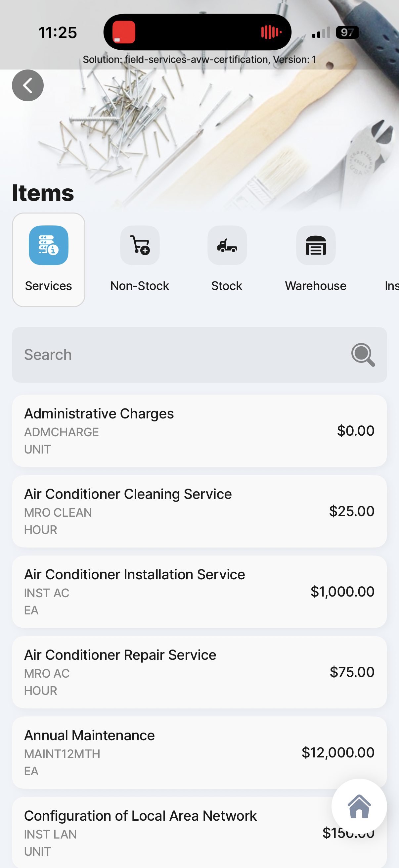The image size is (399, 868).
Task: Tap the back arrow button
Action: (27, 85)
